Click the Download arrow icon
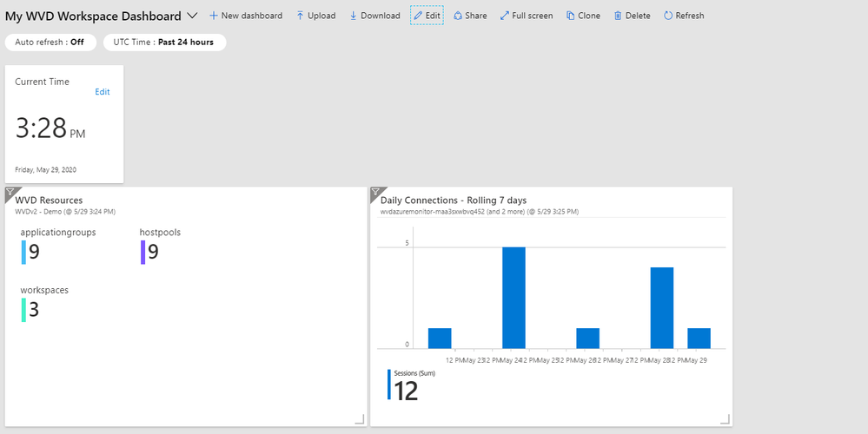 click(353, 16)
